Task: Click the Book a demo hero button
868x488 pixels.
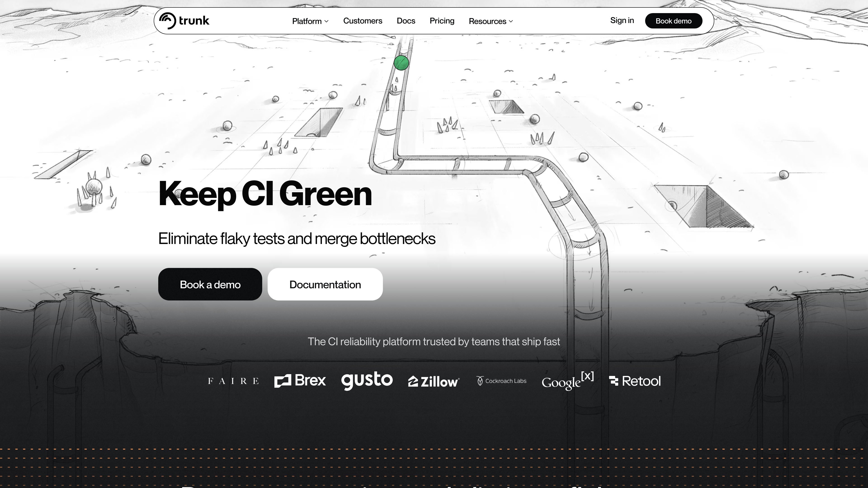Action: [x=210, y=284]
